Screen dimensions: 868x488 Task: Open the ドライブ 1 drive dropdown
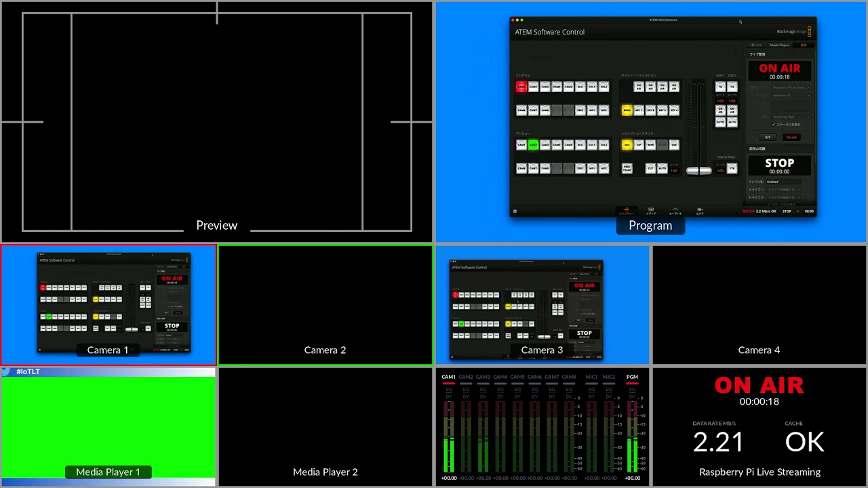pyautogui.click(x=784, y=189)
